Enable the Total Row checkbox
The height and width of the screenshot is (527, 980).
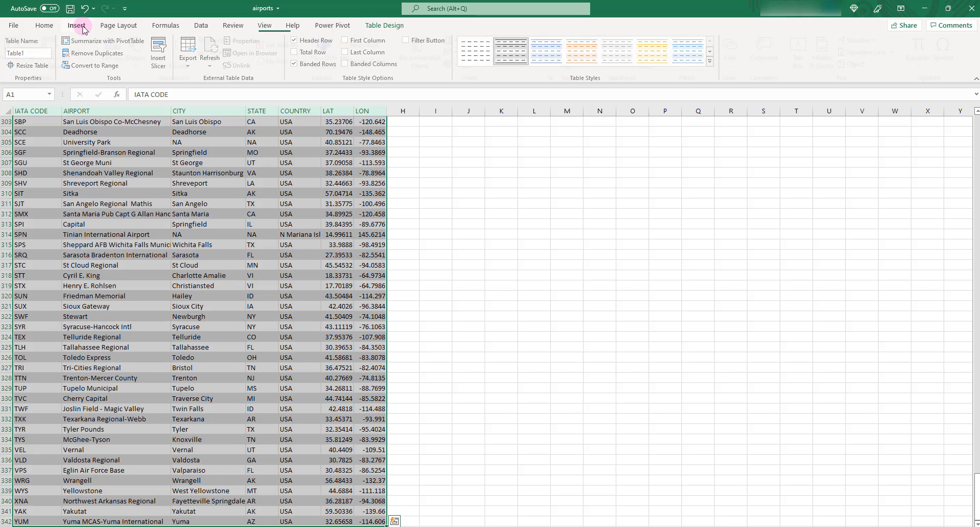(294, 52)
